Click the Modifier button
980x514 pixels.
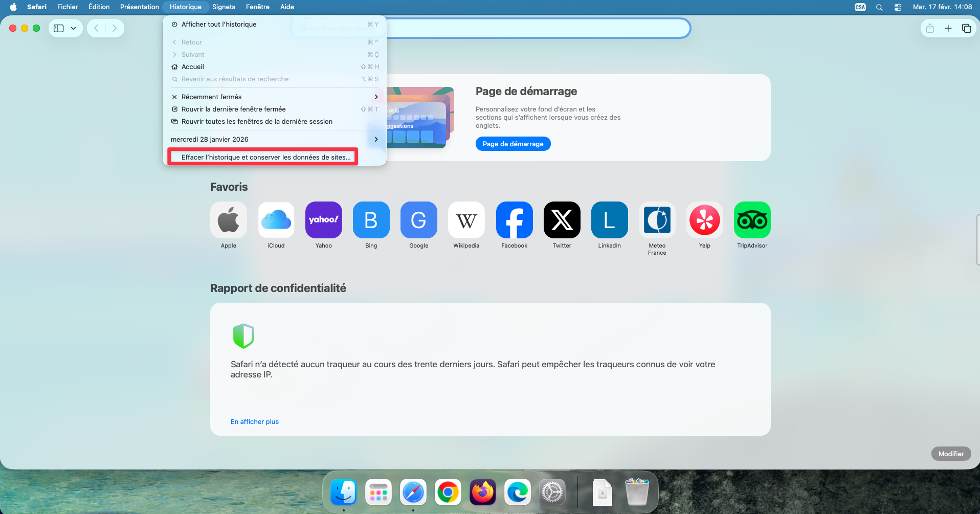951,454
